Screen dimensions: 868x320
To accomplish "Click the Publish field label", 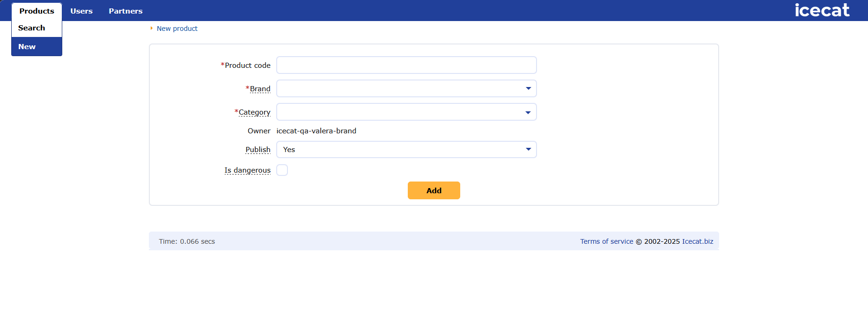I will pos(258,150).
